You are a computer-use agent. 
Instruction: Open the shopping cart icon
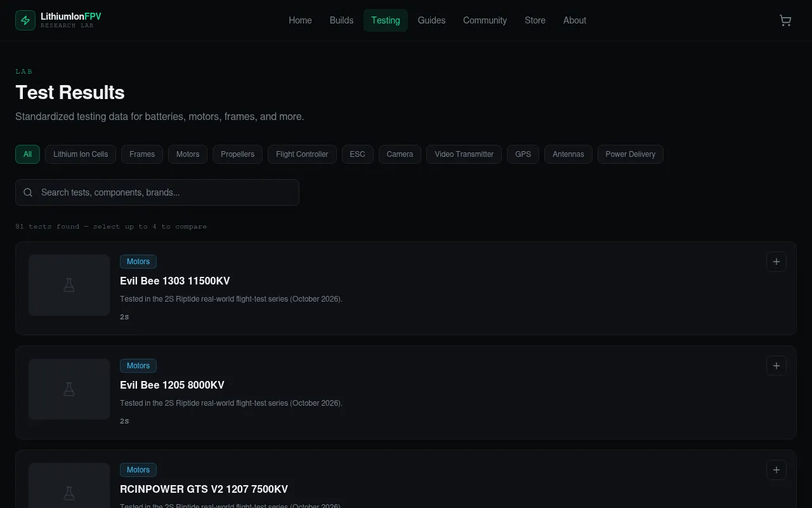[785, 20]
